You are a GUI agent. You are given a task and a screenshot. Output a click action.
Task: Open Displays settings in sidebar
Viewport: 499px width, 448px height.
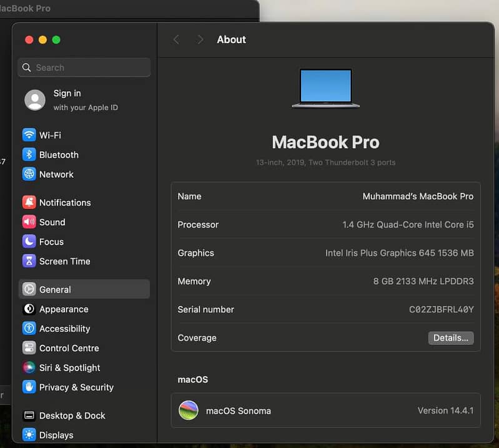coord(56,436)
